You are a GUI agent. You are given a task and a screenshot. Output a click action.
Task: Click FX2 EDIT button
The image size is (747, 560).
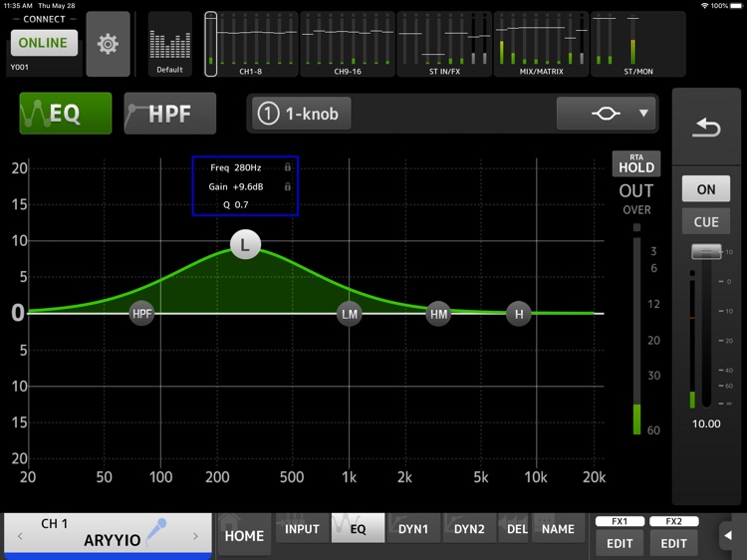(x=673, y=543)
